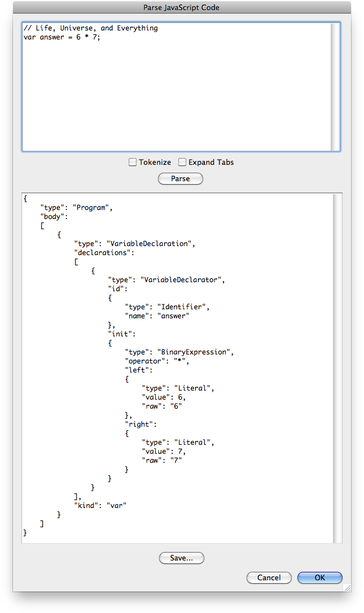Click the "name": "answer" output line
The width and height of the screenshot is (364, 613).
point(157,316)
